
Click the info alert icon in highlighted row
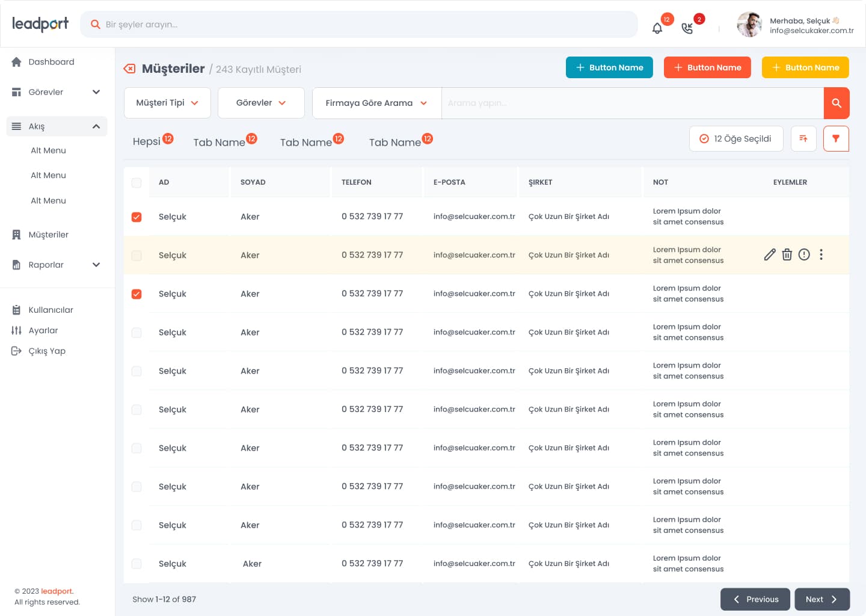[x=804, y=254]
